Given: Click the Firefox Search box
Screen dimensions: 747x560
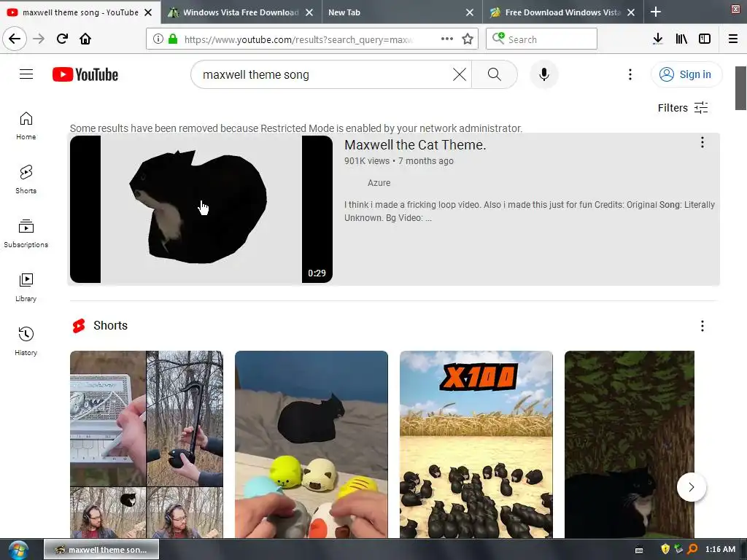Looking at the screenshot, I should tap(541, 39).
